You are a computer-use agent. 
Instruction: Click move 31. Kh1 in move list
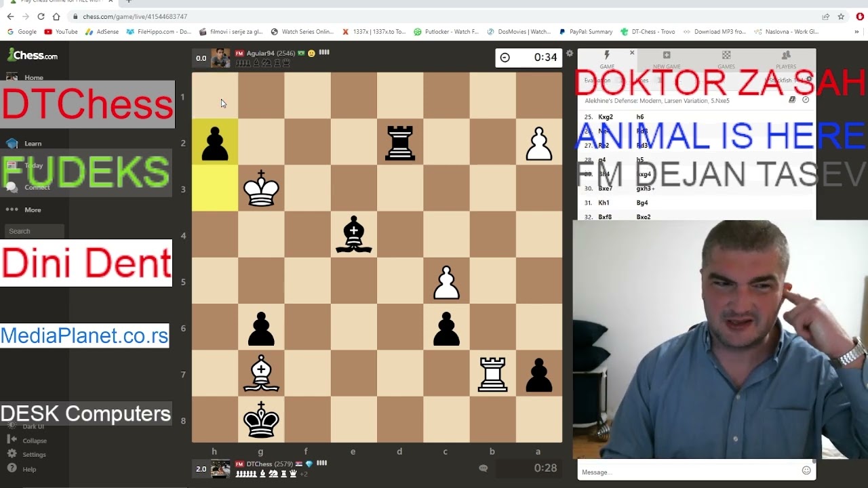[x=604, y=203]
